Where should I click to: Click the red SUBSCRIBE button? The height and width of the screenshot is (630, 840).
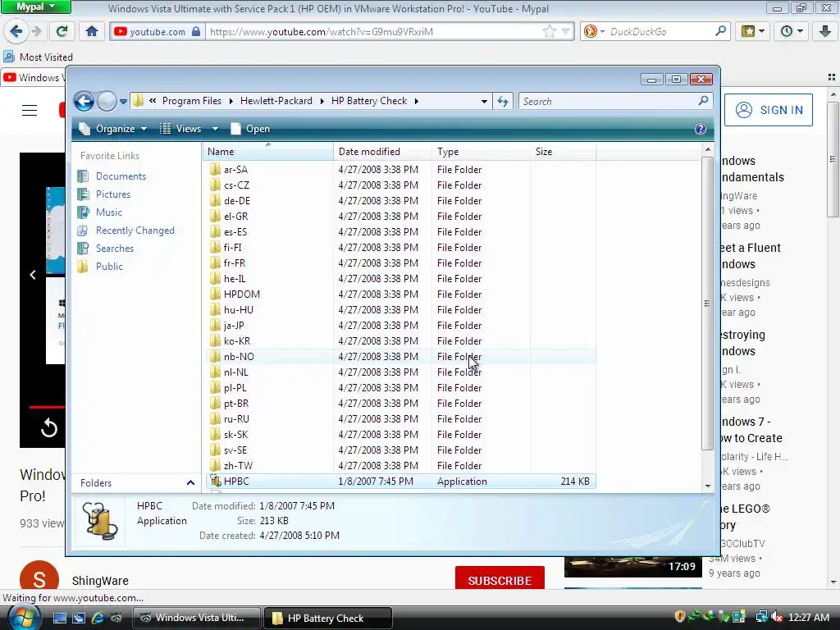point(500,580)
